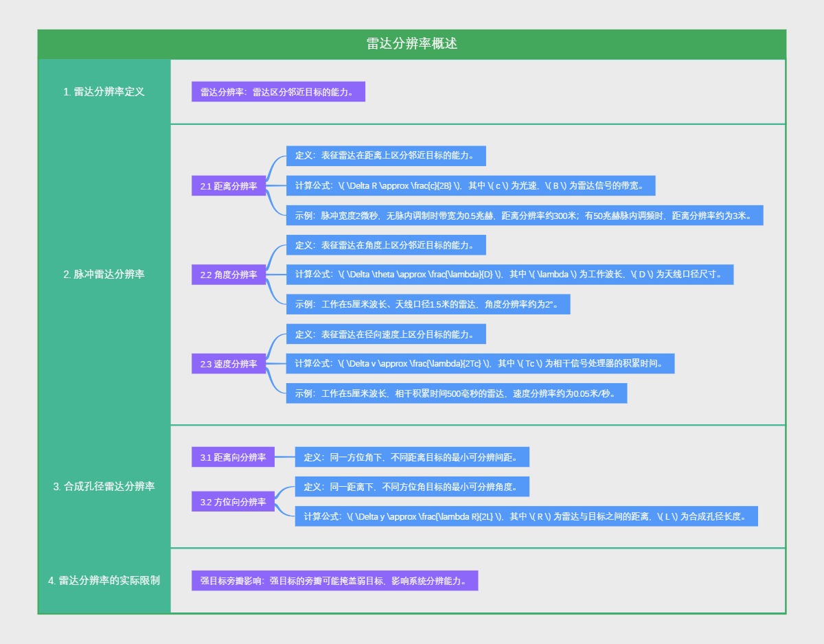Screen dimensions: 824x644
Task: Click the title bar 雷达分辨率概述
Action: (x=412, y=44)
